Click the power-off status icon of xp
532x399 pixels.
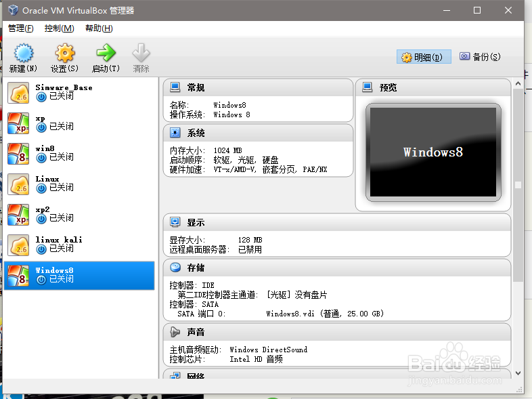pyautogui.click(x=41, y=127)
